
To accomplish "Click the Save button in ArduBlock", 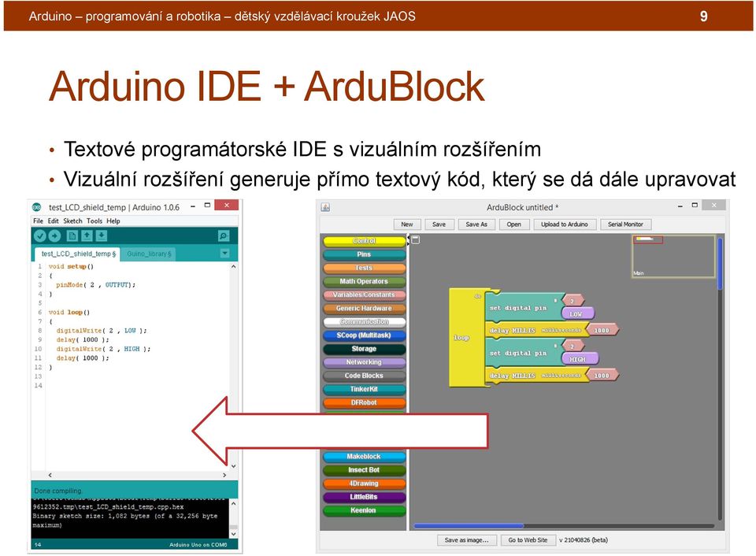I will coord(439,224).
